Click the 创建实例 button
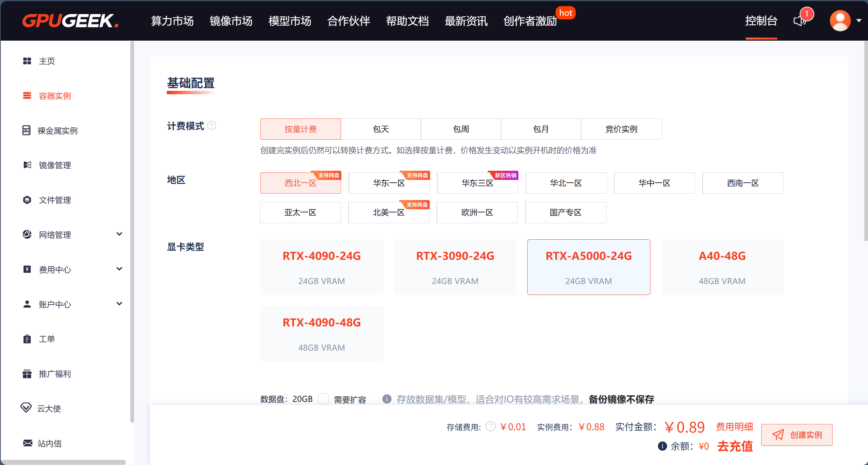 [797, 435]
